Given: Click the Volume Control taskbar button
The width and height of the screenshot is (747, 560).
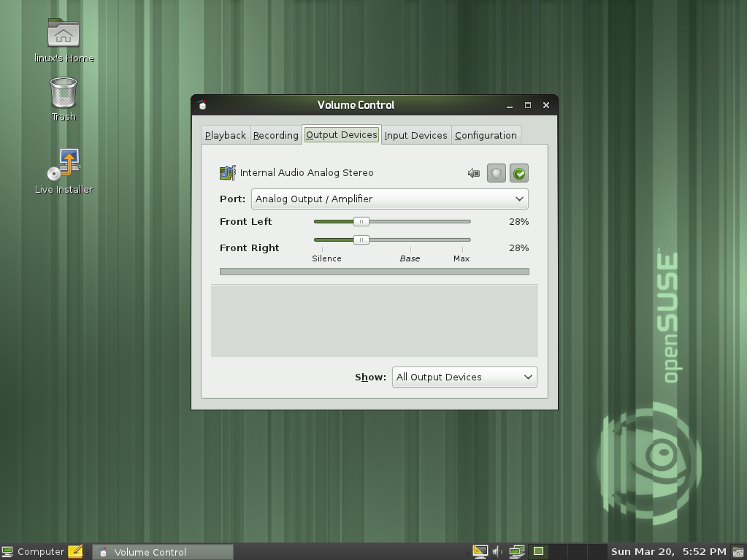Looking at the screenshot, I should (x=164, y=552).
